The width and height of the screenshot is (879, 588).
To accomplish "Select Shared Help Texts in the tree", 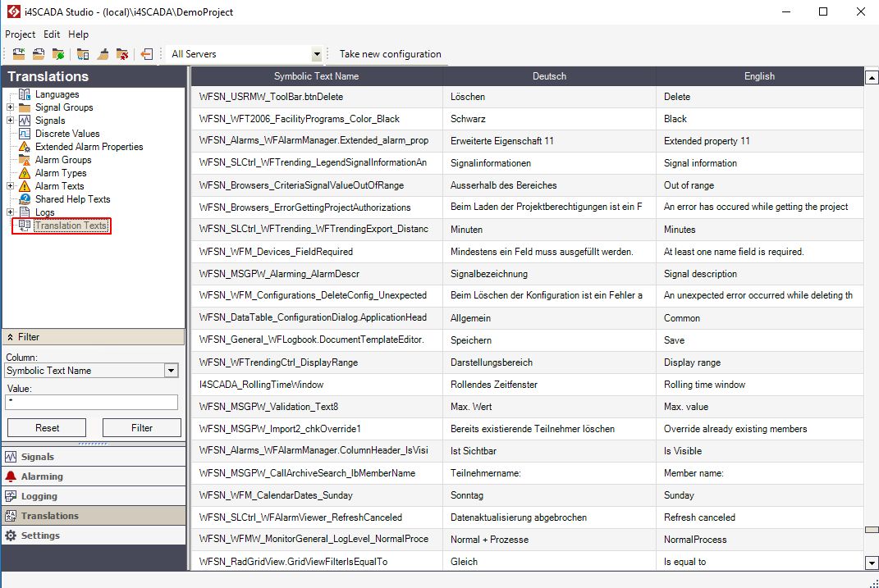I will (72, 198).
